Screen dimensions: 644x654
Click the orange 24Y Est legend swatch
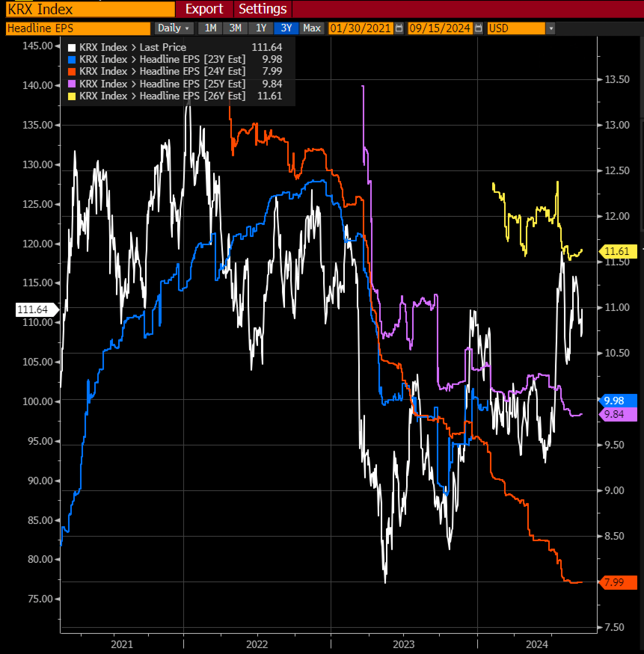(72, 71)
